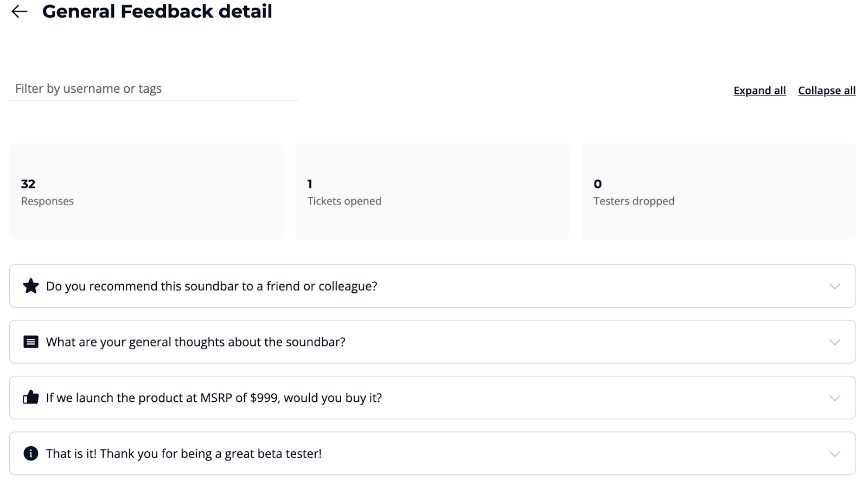Expand the recommend soundbar question chevron
Screen dimensions: 868x488
834,286
